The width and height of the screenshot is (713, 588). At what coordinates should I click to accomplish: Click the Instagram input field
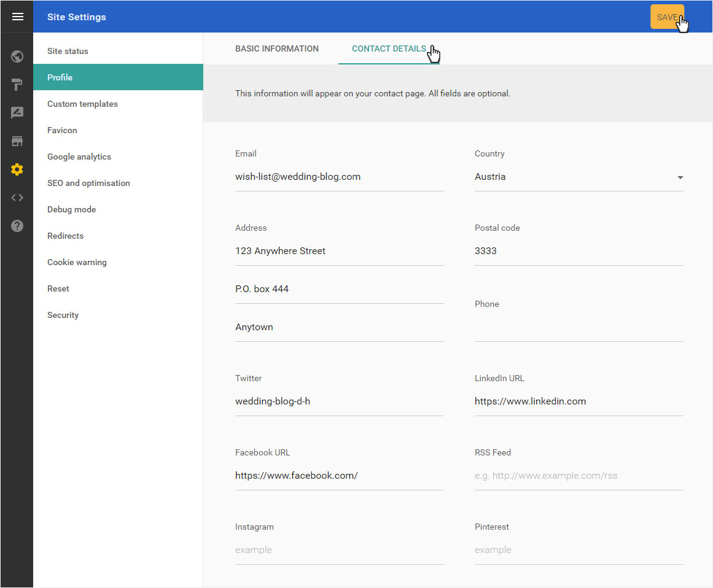tap(339, 550)
